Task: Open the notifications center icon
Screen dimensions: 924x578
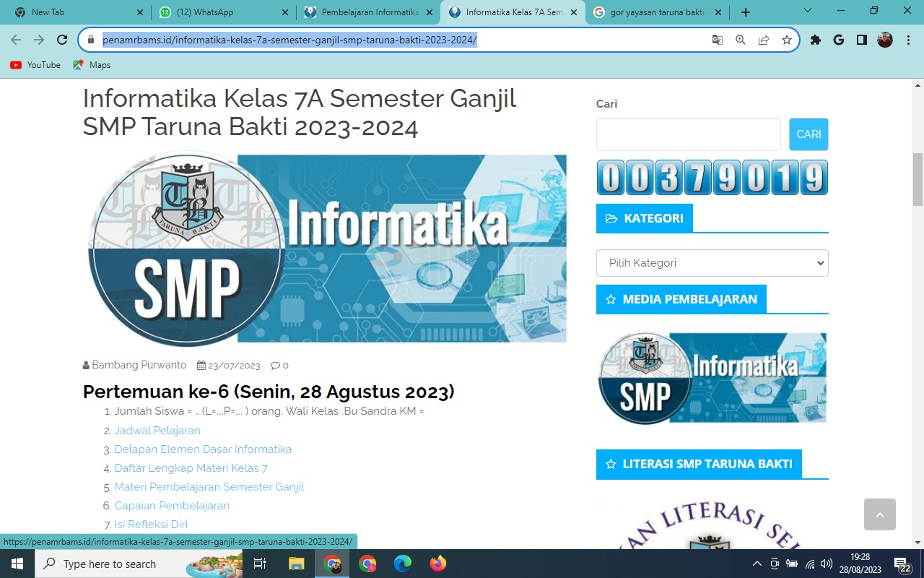Action: (902, 564)
